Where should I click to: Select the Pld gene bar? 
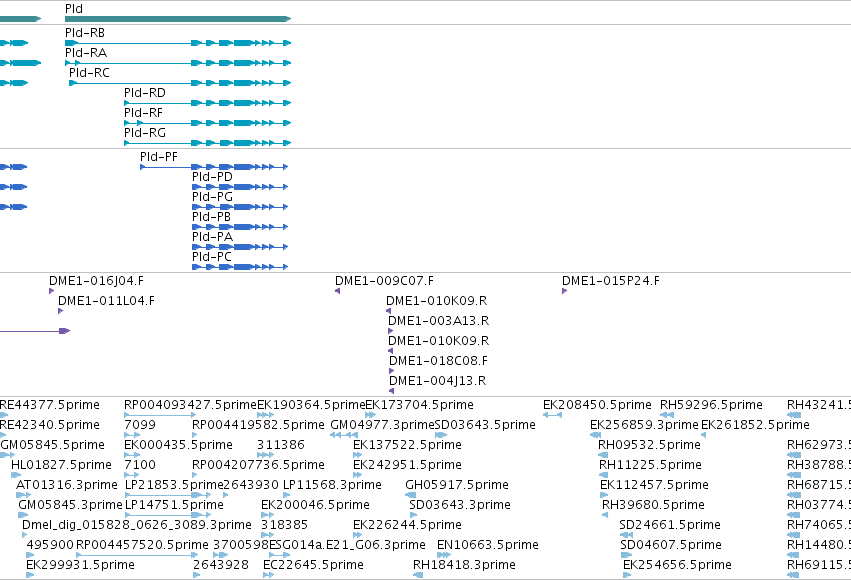tap(178, 19)
